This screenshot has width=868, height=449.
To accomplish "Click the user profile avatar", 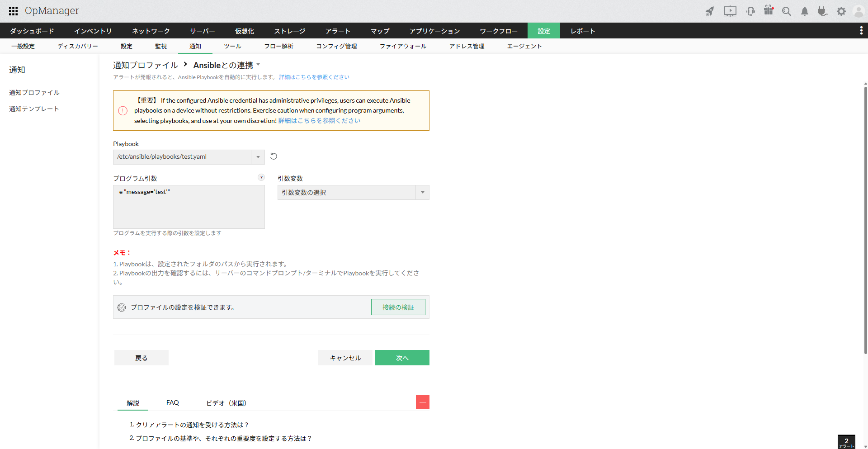I will point(859,11).
